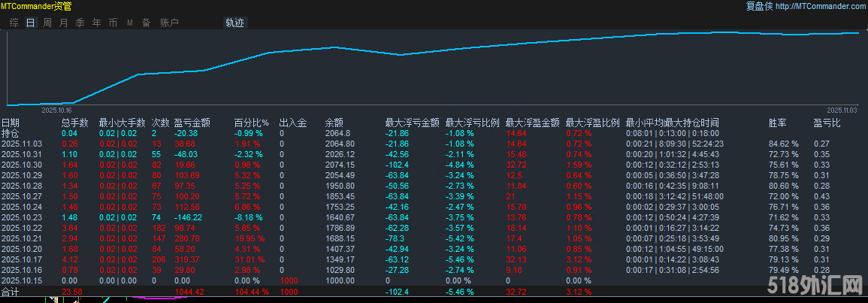Switch to the 季 quarterly tab

(80, 23)
